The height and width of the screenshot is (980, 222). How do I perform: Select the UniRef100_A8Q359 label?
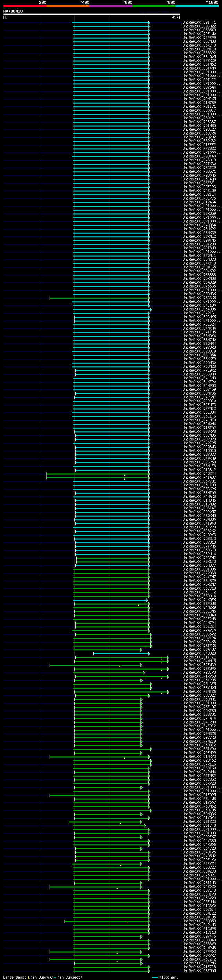click(199, 921)
